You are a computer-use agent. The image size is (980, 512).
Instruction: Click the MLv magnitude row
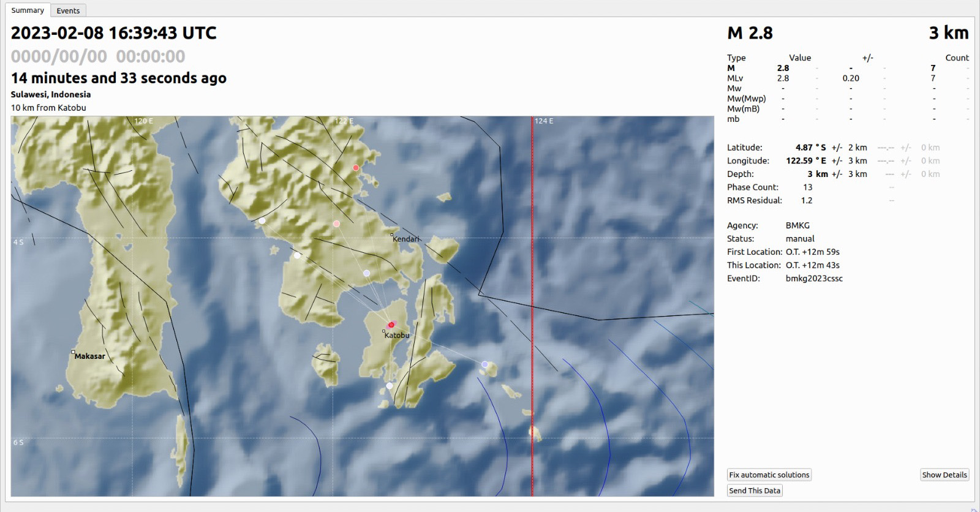coord(735,78)
